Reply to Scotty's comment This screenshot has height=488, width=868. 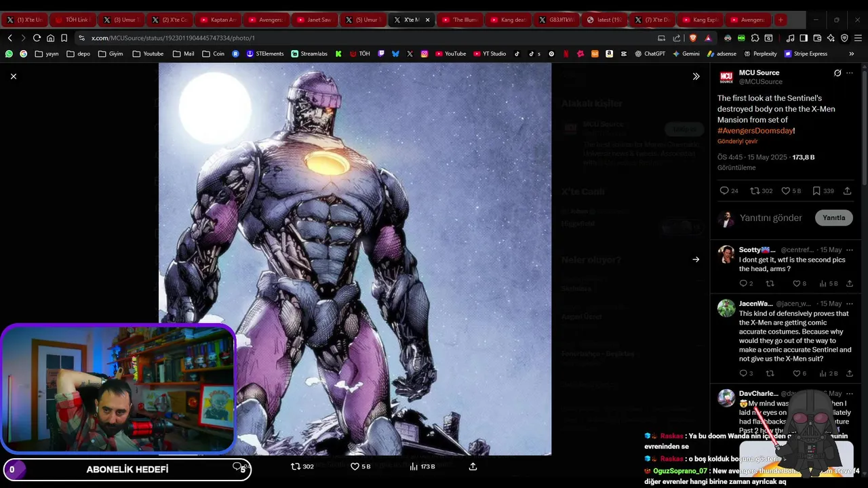pyautogui.click(x=746, y=283)
